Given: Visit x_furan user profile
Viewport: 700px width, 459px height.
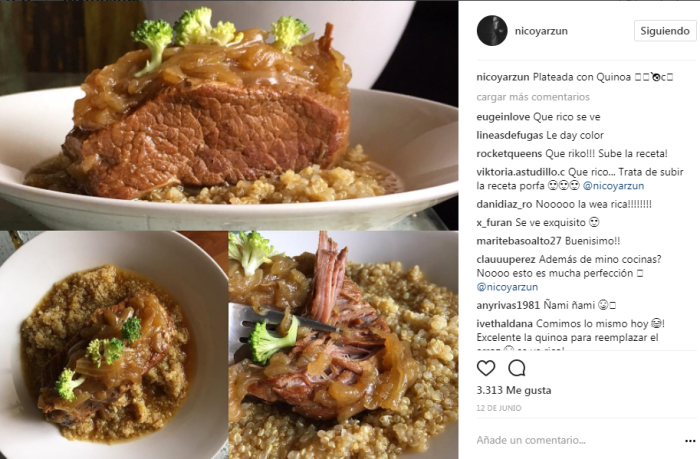Looking at the screenshot, I should coord(494,222).
